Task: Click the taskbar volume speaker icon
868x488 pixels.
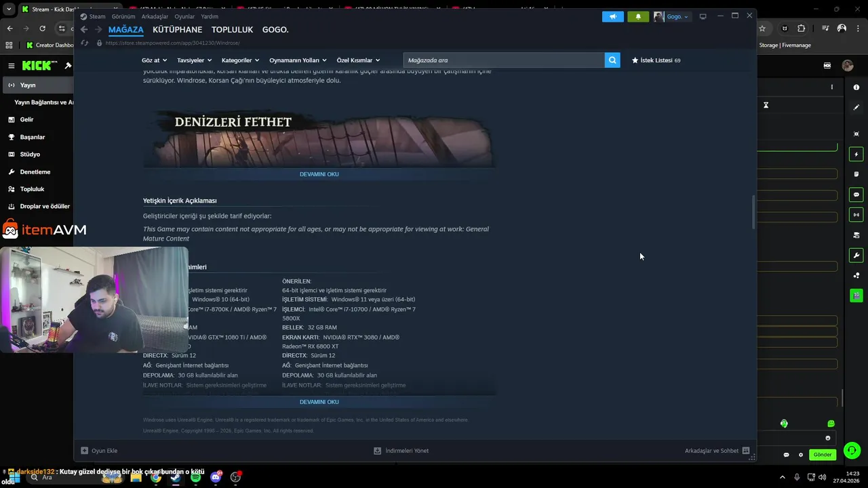Action: pos(822,476)
